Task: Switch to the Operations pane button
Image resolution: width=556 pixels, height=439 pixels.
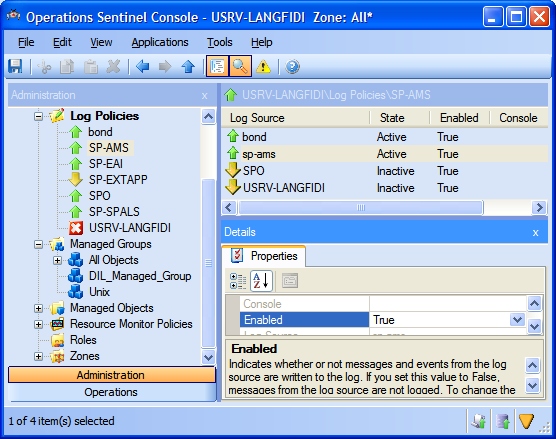Action: coord(111,392)
